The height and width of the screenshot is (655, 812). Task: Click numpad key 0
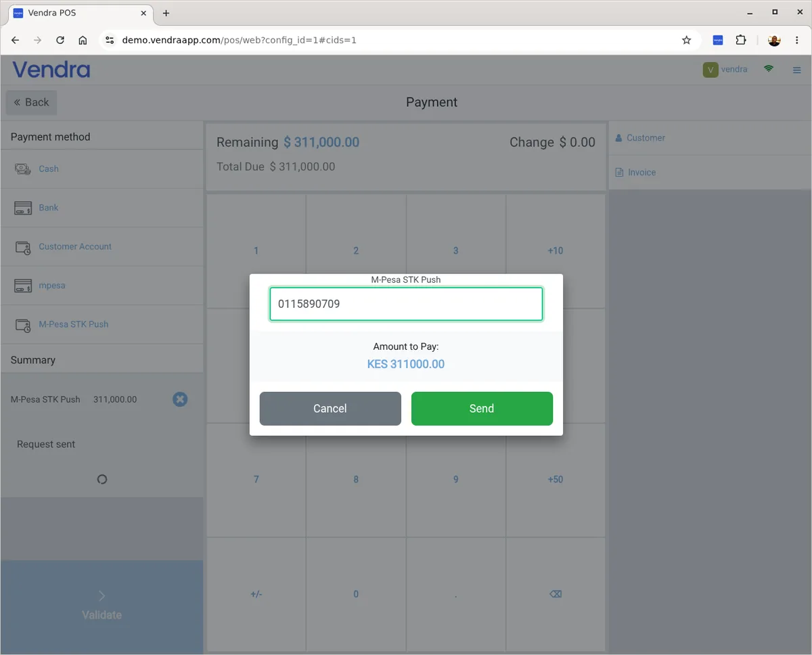356,594
